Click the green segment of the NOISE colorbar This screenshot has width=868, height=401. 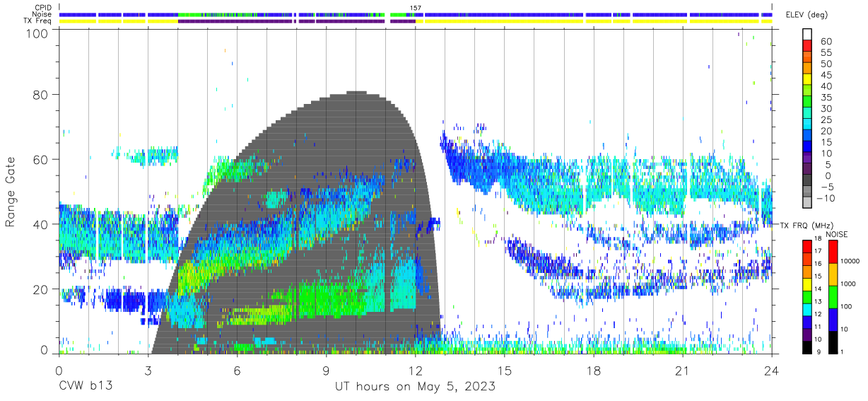tap(833, 297)
